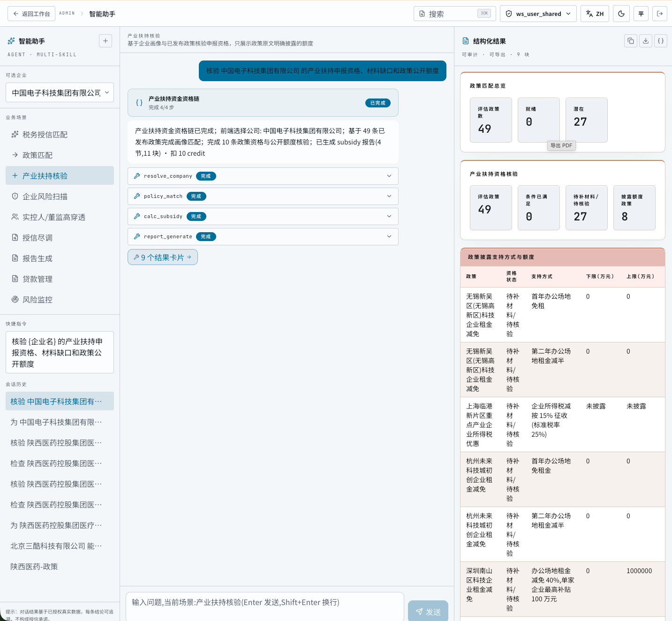672x621 pixels.
Task: Open the 企业风险扫描 scenario
Action: 60,197
